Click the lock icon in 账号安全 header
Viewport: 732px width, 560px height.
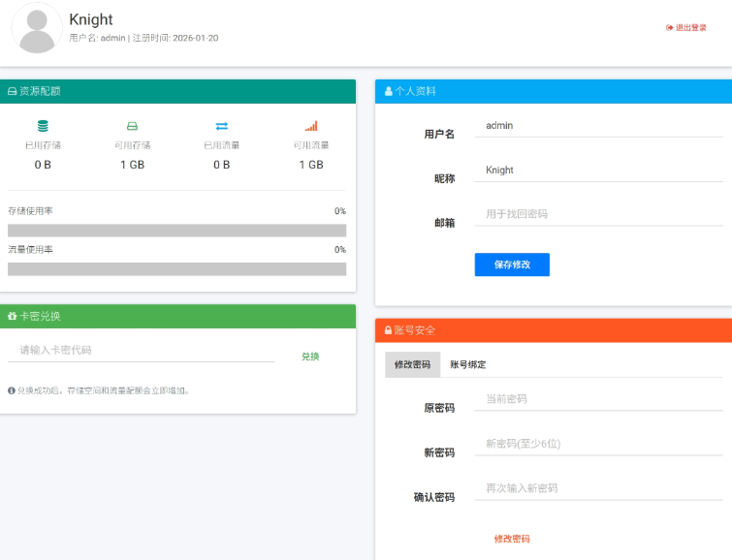point(389,330)
